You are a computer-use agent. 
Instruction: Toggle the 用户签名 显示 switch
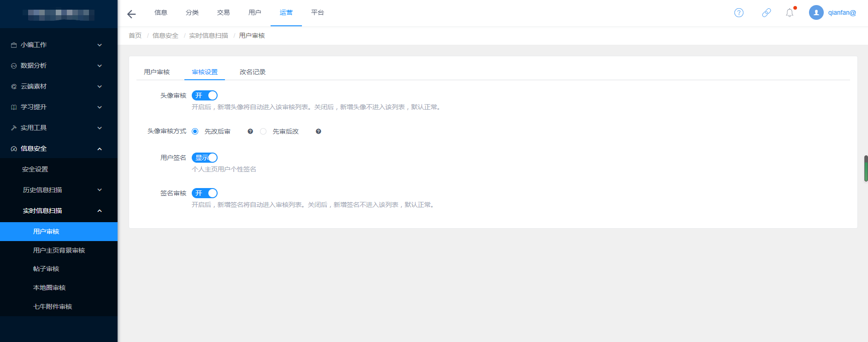tap(205, 158)
